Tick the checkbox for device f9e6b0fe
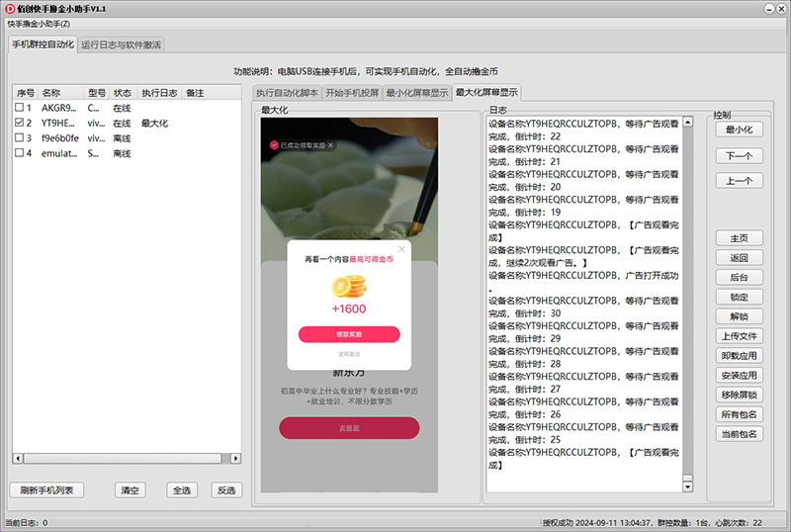The image size is (791, 532). click(x=19, y=137)
